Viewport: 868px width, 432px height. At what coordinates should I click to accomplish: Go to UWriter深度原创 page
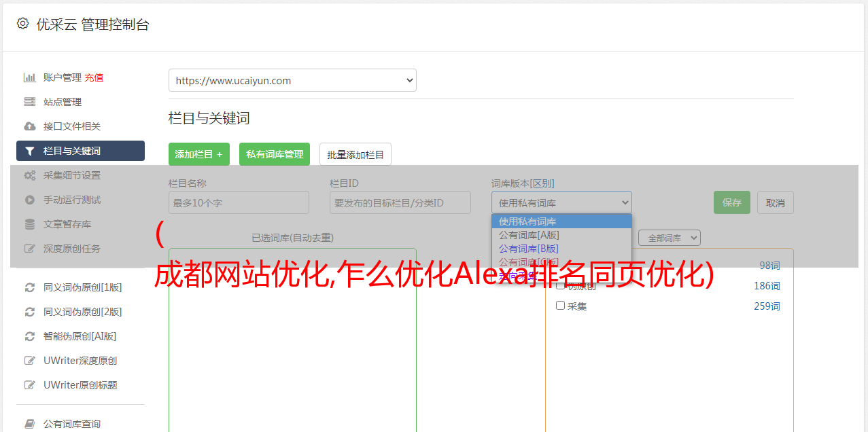click(80, 361)
